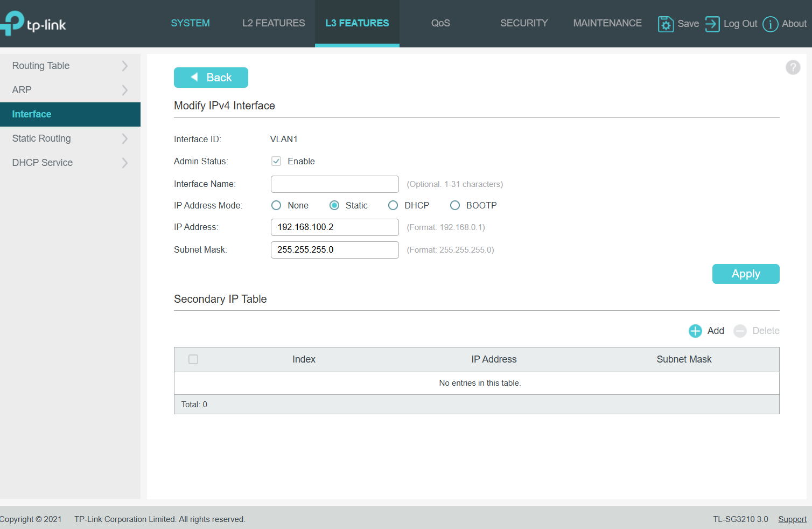812x529 pixels.
Task: Switch to the L2 FEATURES tab
Action: [273, 23]
